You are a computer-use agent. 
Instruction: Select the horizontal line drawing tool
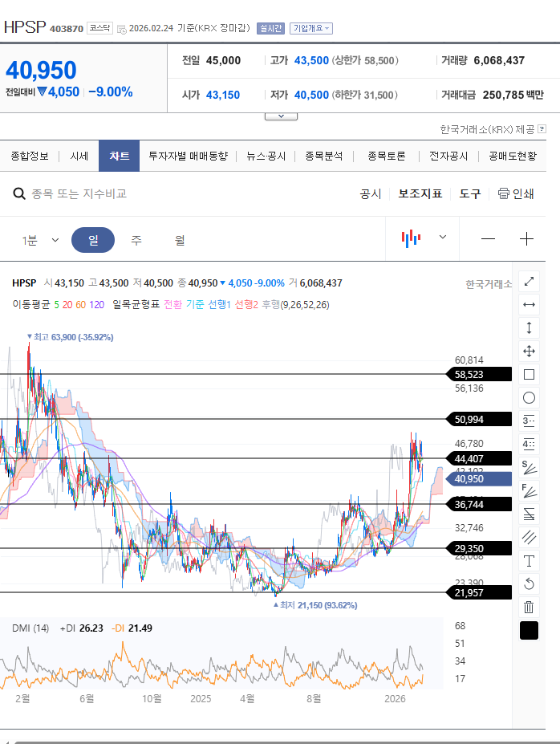point(529,305)
